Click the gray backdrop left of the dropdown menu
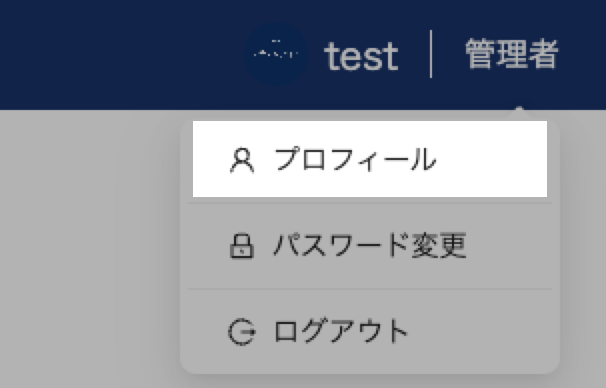 [89, 247]
